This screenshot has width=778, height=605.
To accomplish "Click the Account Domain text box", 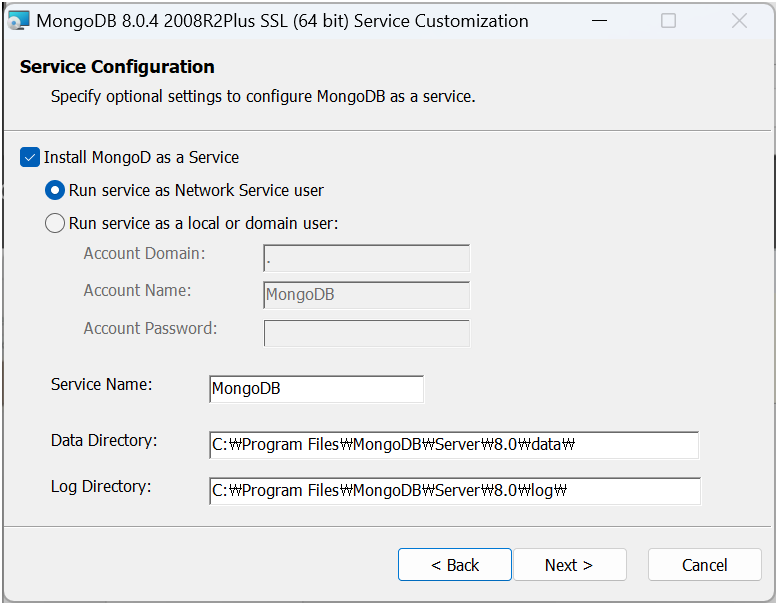I will pyautogui.click(x=366, y=258).
